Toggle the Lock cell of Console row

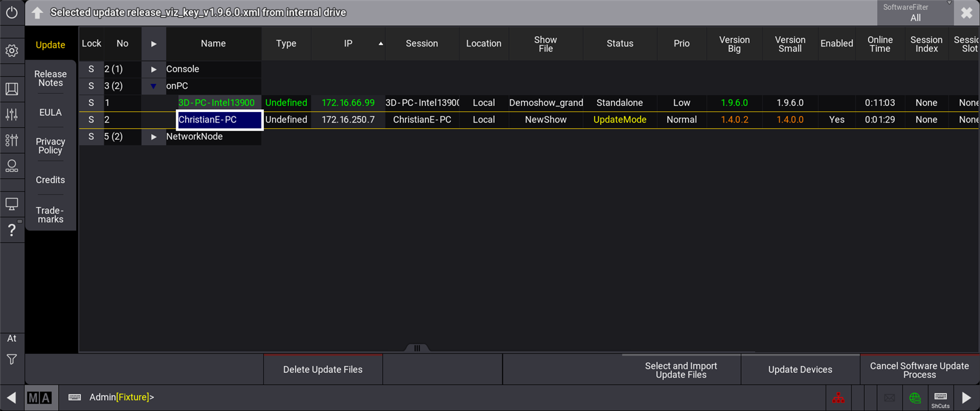[x=91, y=69]
